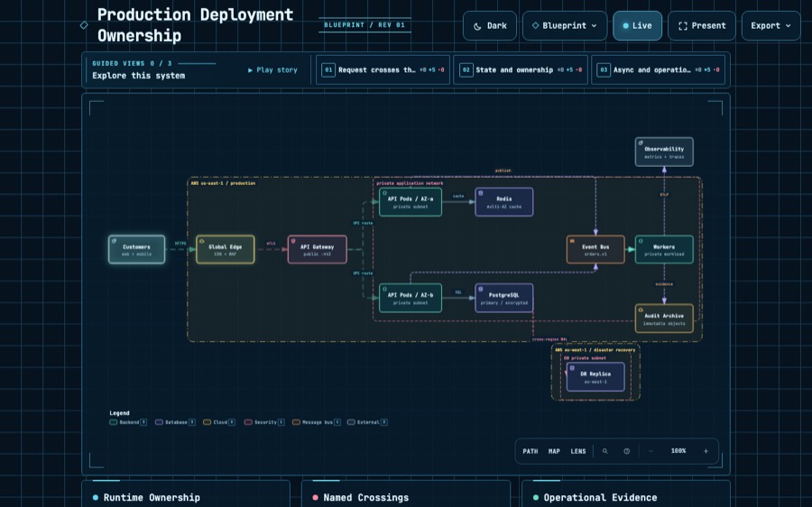The image size is (812, 507).
Task: Click the 'AWS us-east-1 / production' region label
Action: 223,183
